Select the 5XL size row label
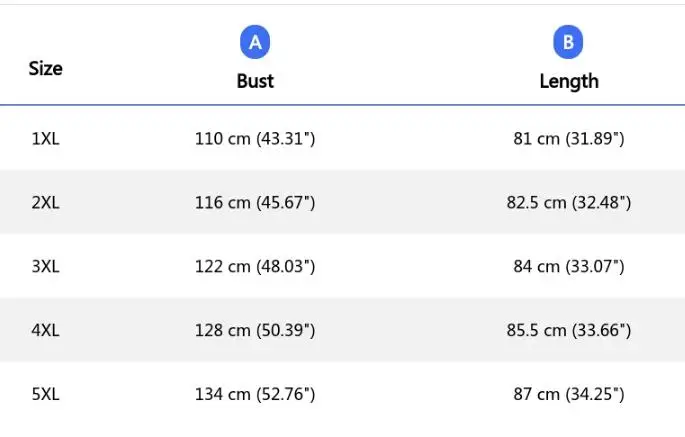The height and width of the screenshot is (437, 685). point(45,394)
